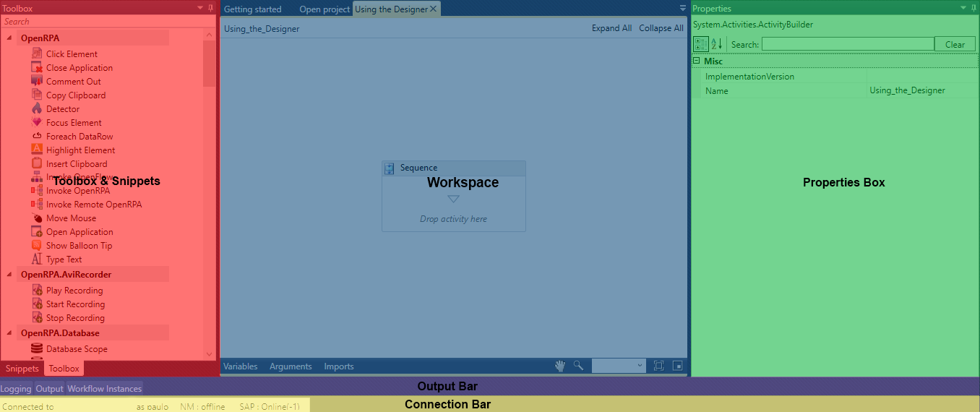Select the Database Scope activity icon

click(x=37, y=349)
